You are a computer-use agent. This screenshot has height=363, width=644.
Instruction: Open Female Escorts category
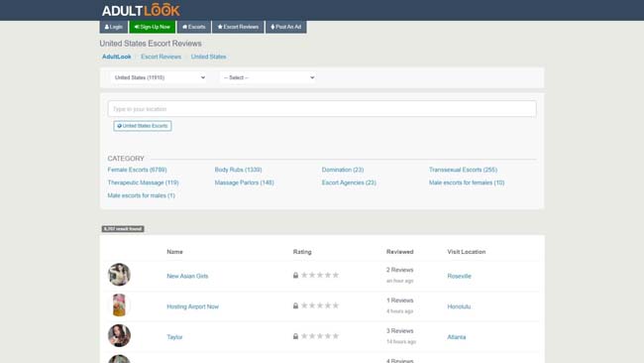137,170
